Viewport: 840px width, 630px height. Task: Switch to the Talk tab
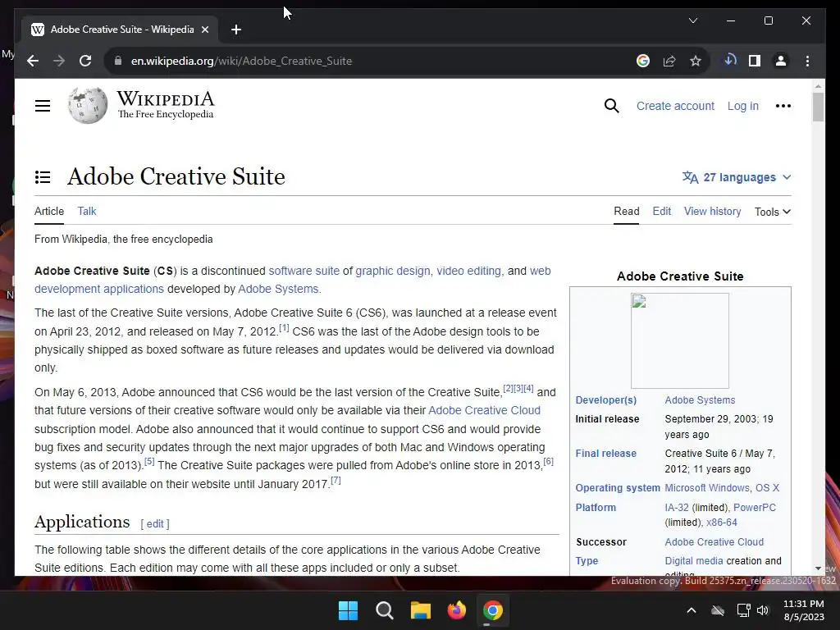[x=87, y=211]
